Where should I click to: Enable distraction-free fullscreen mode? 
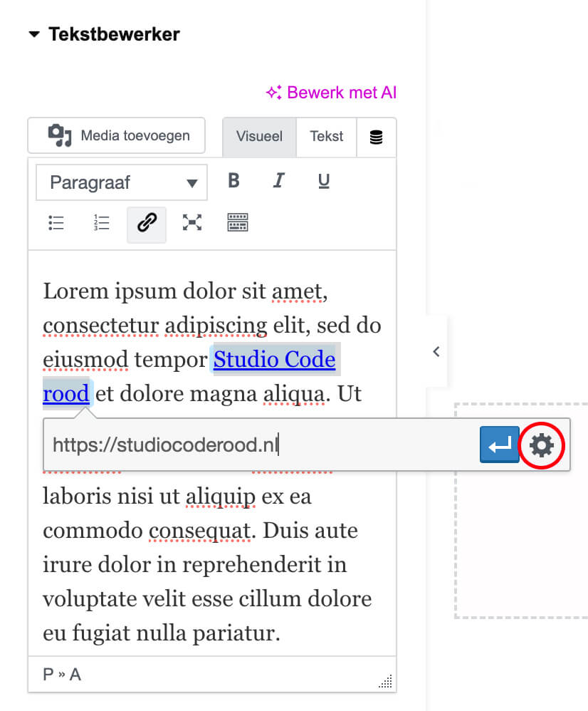coord(191,223)
